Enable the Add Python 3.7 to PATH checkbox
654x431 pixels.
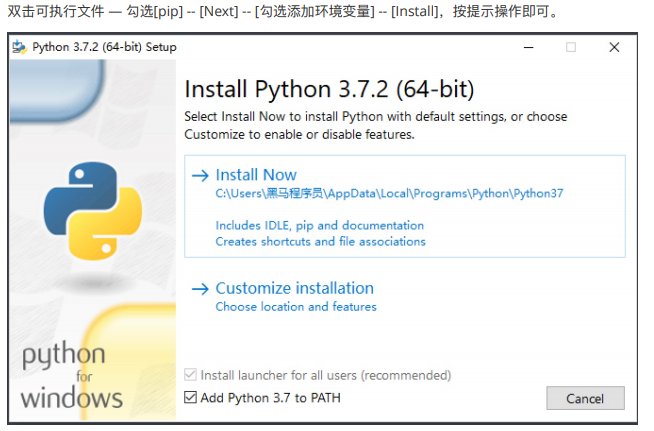click(x=191, y=398)
